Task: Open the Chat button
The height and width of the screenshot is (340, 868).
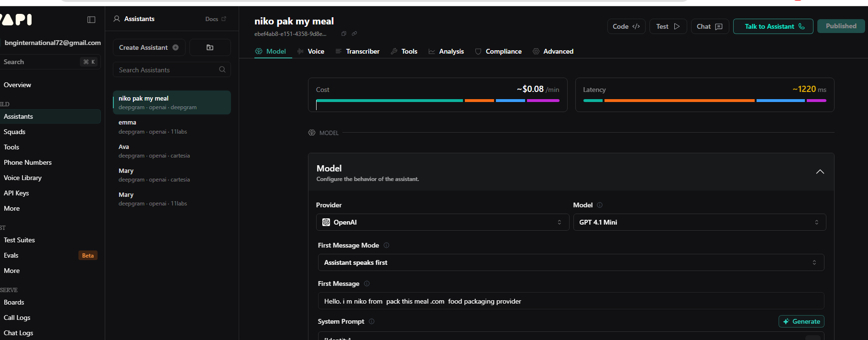Action: pos(710,26)
